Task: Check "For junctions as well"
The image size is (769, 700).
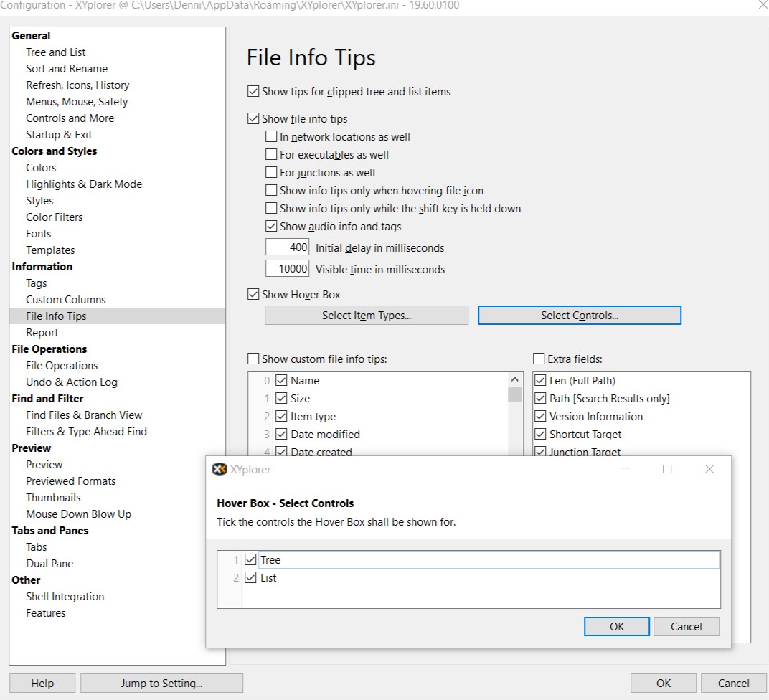Action: click(x=271, y=172)
